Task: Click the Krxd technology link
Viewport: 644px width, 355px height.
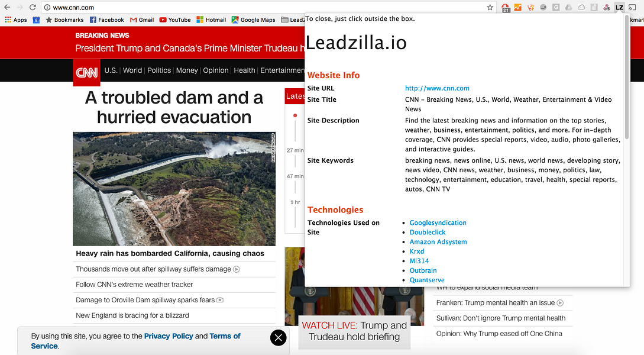Action: click(x=417, y=251)
